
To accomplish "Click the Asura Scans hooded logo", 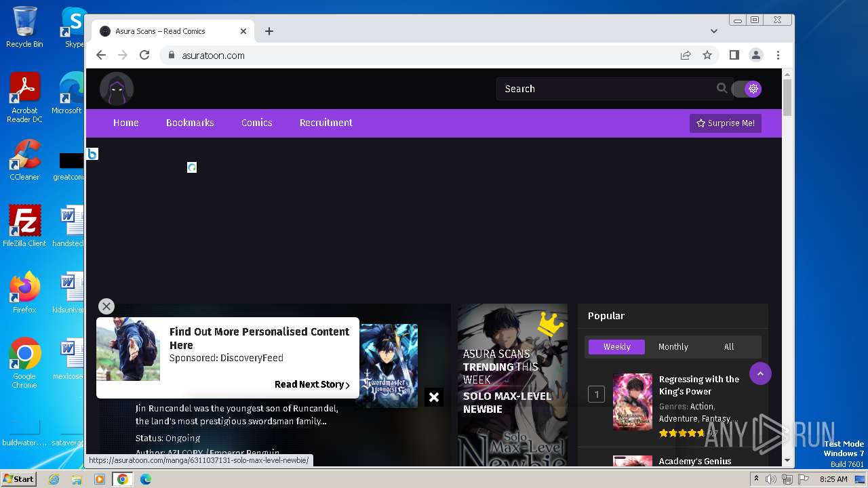I will (x=117, y=89).
